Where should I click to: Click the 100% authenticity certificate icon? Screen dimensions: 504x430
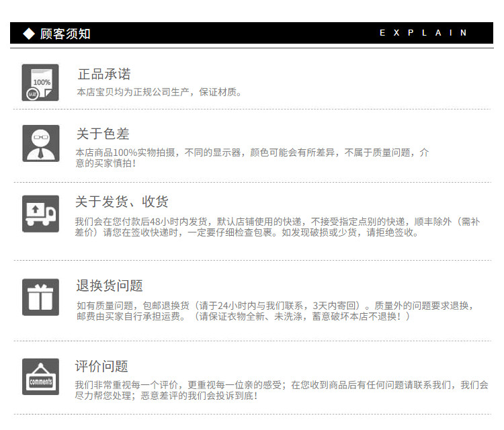tap(40, 83)
